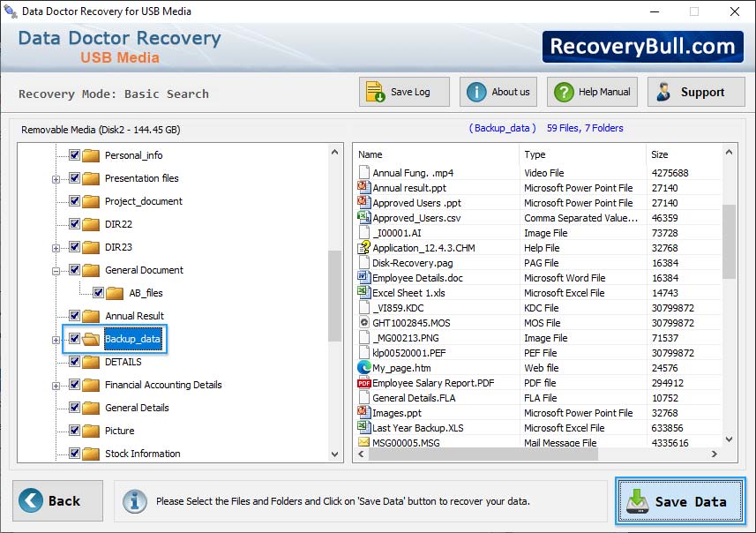This screenshot has width=756, height=533.
Task: Click the open Backup_data folder icon
Action: [91, 339]
